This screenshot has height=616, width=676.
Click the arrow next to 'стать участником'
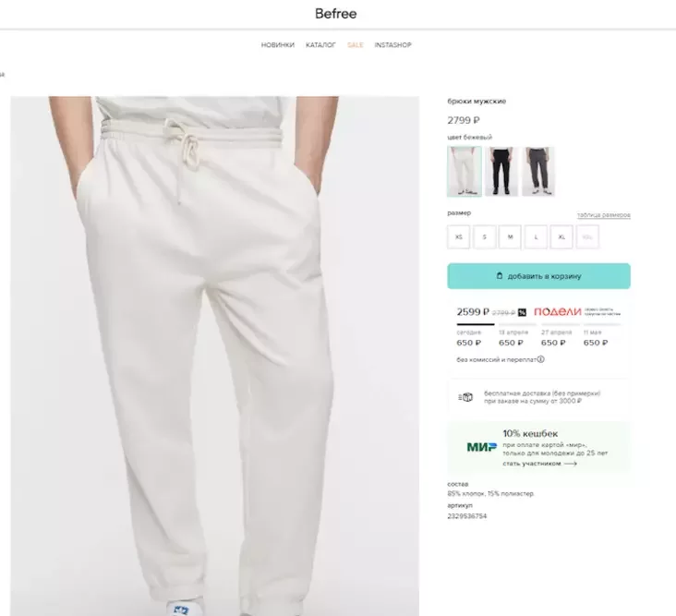[570, 464]
